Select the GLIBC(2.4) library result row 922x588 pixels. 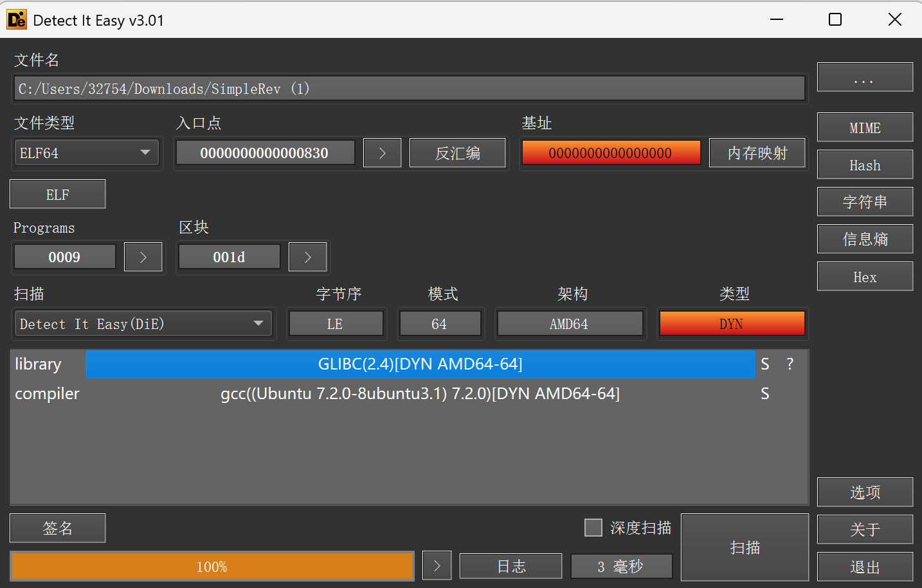coord(420,364)
